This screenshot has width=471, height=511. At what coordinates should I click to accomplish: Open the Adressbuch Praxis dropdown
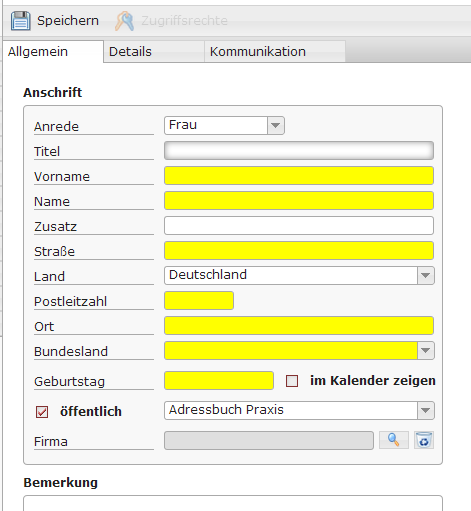pyautogui.click(x=299, y=410)
